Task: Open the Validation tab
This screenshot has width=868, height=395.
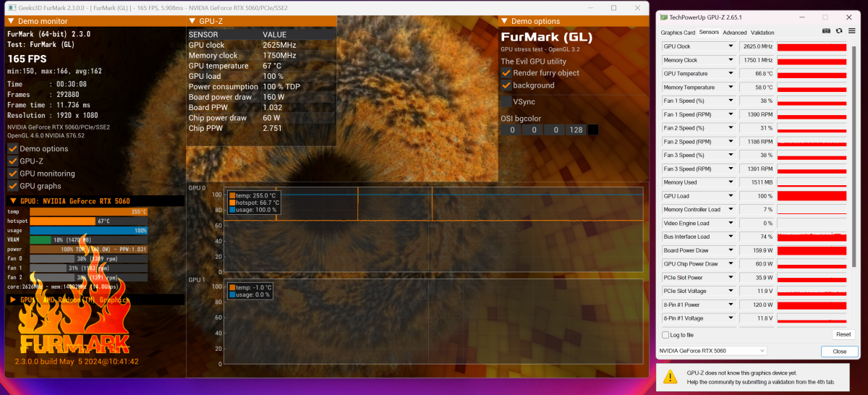Action: (762, 33)
